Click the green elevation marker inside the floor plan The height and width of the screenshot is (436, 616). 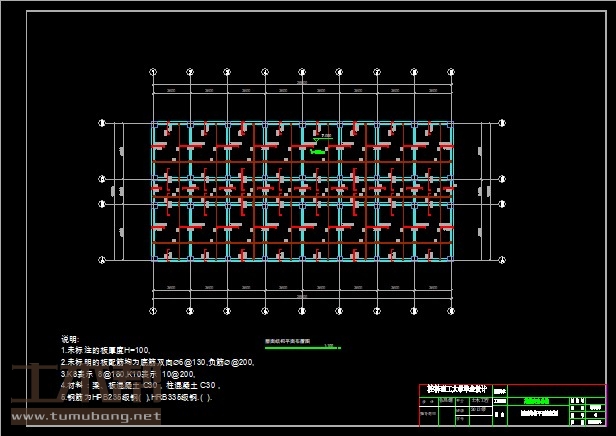tap(318, 152)
